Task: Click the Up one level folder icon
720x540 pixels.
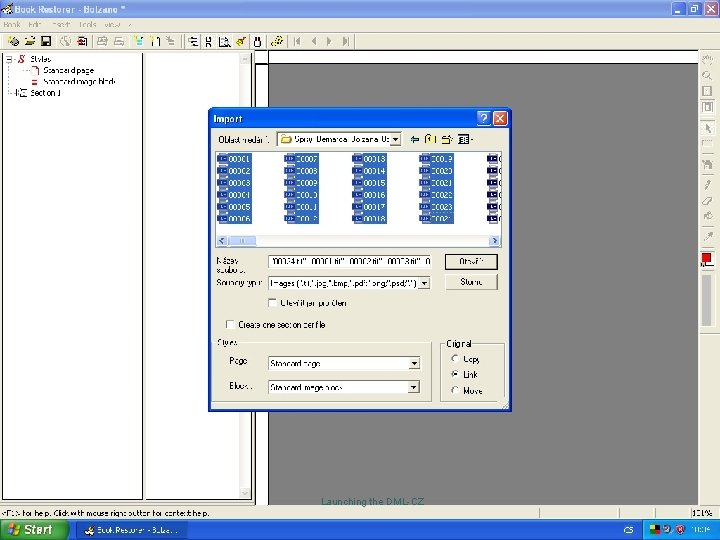Action: pyautogui.click(x=430, y=139)
